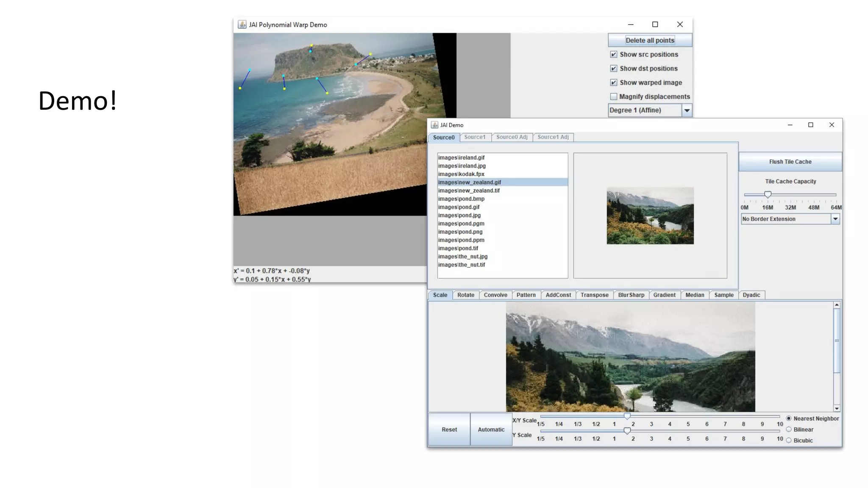The width and height of the screenshot is (868, 488).
Task: Minimize the JAI Demo window
Action: 790,125
